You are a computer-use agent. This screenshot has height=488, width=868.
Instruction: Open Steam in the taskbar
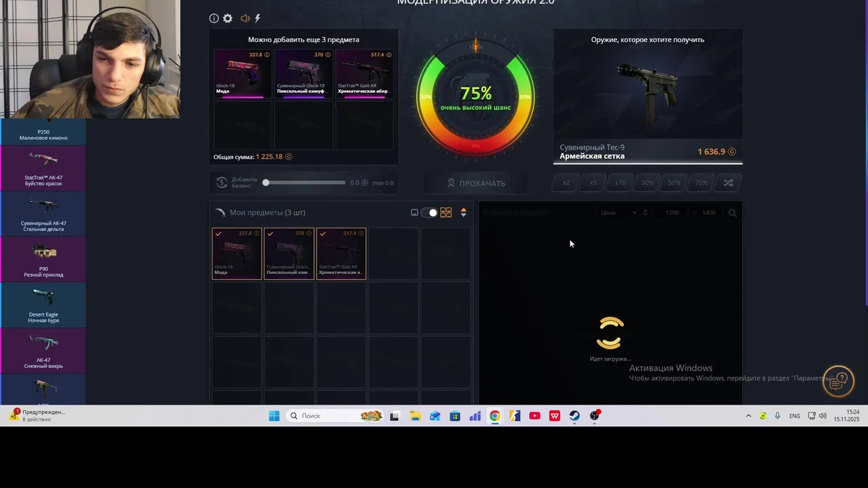(574, 416)
